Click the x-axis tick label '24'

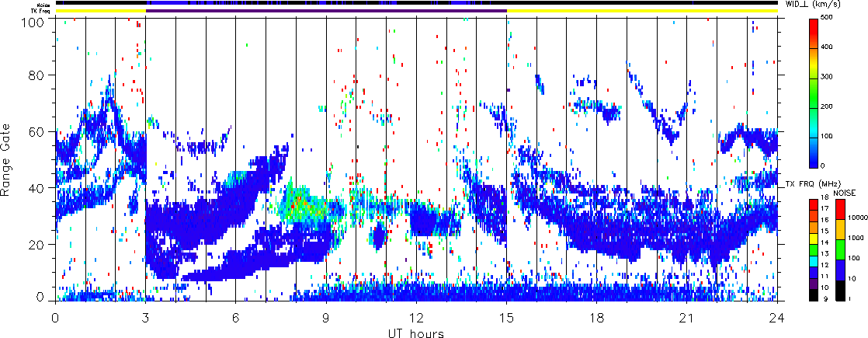tap(777, 317)
